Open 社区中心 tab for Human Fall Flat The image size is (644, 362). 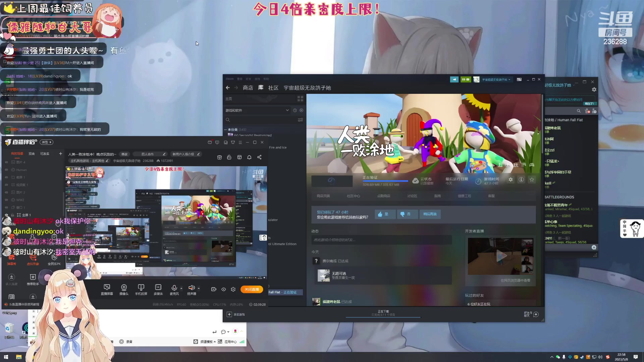click(x=354, y=196)
